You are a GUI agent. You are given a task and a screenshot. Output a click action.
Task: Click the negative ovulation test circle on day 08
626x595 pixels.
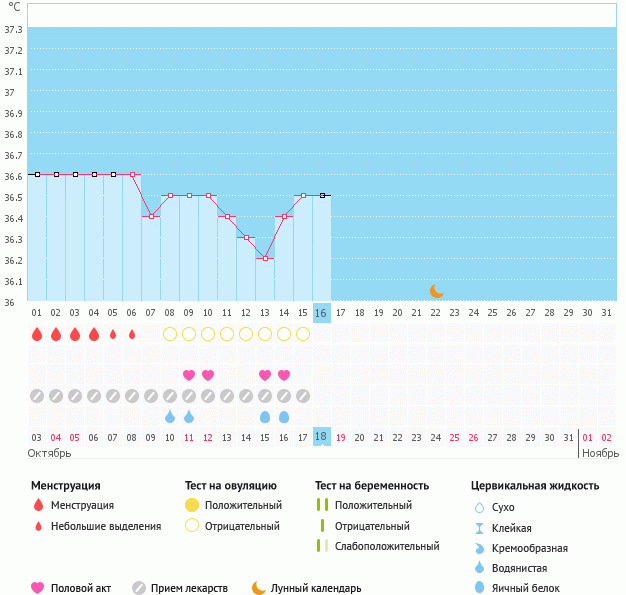(x=170, y=334)
